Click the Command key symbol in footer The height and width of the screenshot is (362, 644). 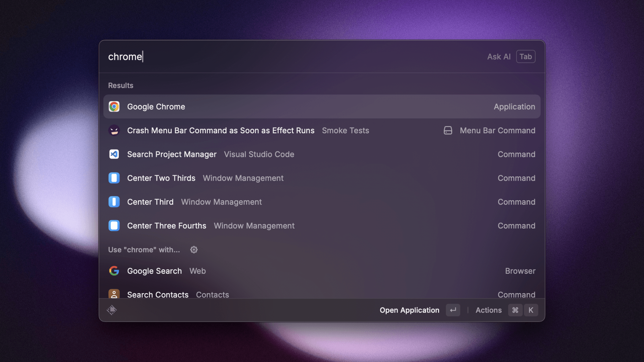click(515, 310)
